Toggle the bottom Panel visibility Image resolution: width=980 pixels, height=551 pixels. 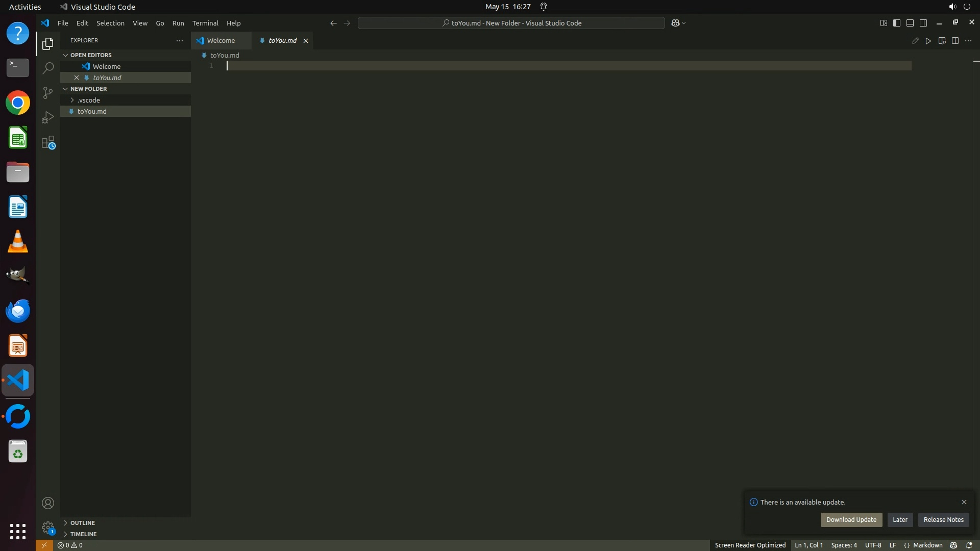pyautogui.click(x=910, y=23)
